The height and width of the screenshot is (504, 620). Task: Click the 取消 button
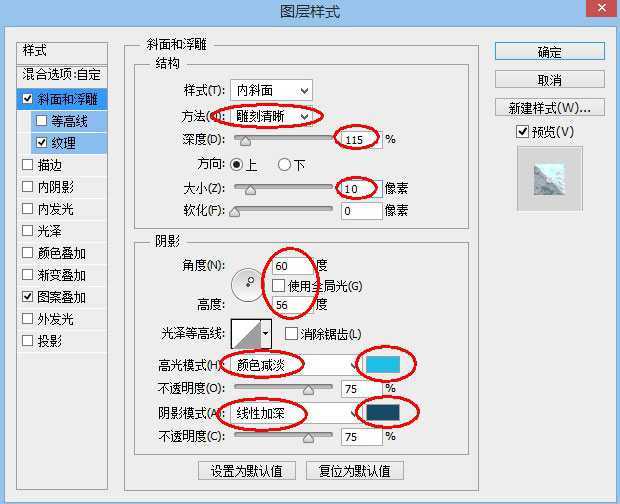pos(550,80)
